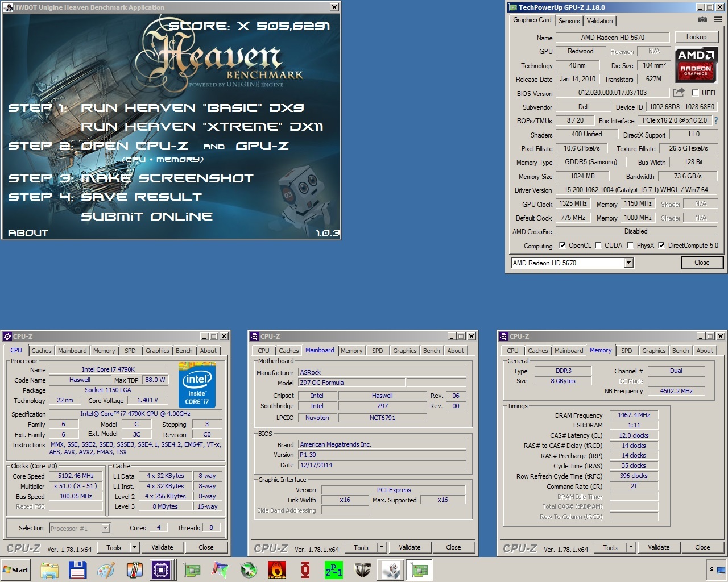
Task: Open About in Heaven Benchmark window
Action: pyautogui.click(x=28, y=232)
